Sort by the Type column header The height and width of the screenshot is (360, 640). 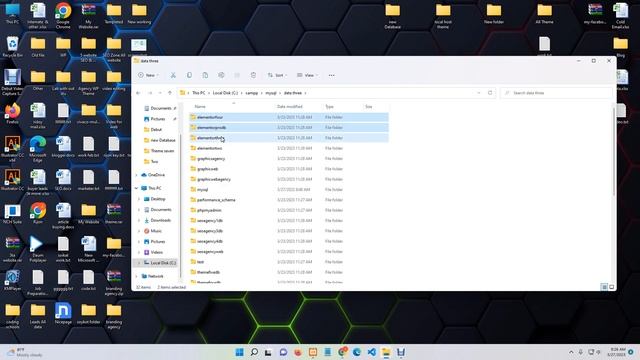point(329,107)
